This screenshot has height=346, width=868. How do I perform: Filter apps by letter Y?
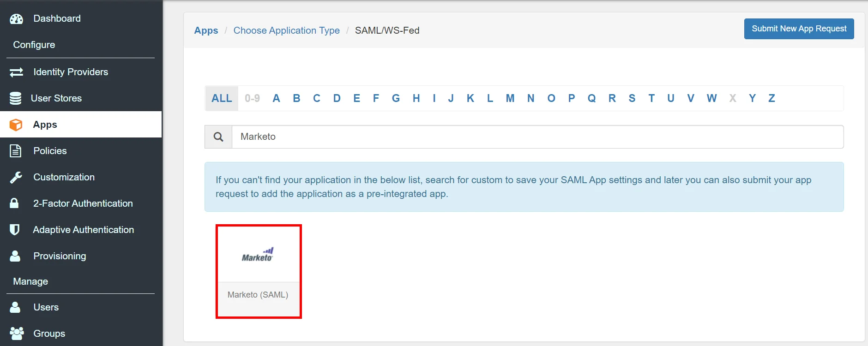coord(752,98)
